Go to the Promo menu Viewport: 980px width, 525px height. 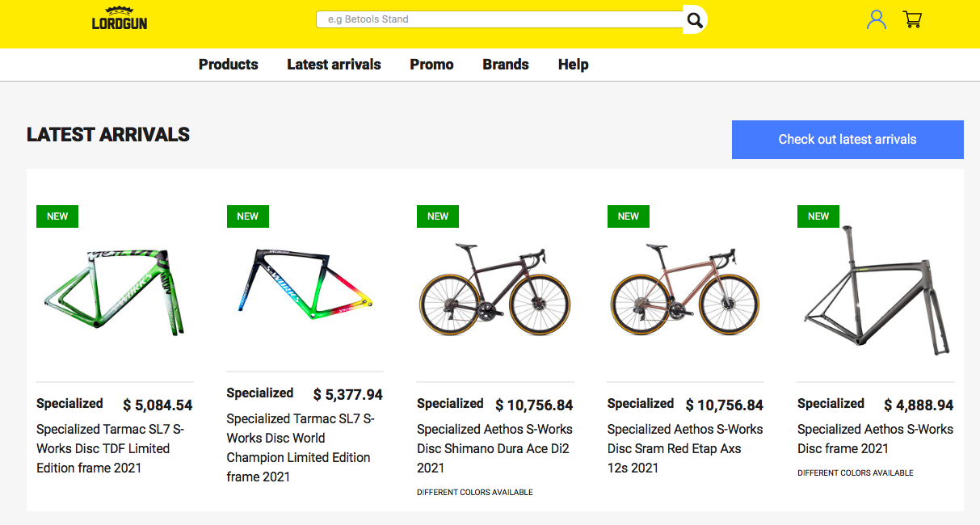431,65
